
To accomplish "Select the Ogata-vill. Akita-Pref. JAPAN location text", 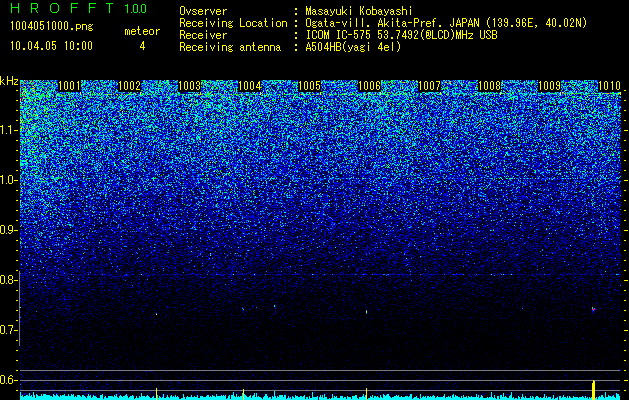I will (446, 23).
